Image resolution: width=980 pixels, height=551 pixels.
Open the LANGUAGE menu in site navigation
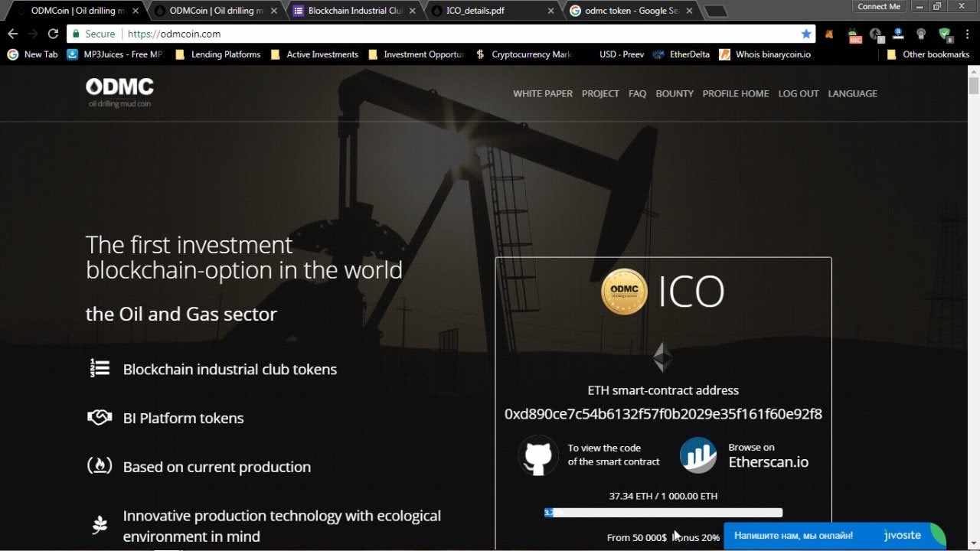(x=852, y=93)
